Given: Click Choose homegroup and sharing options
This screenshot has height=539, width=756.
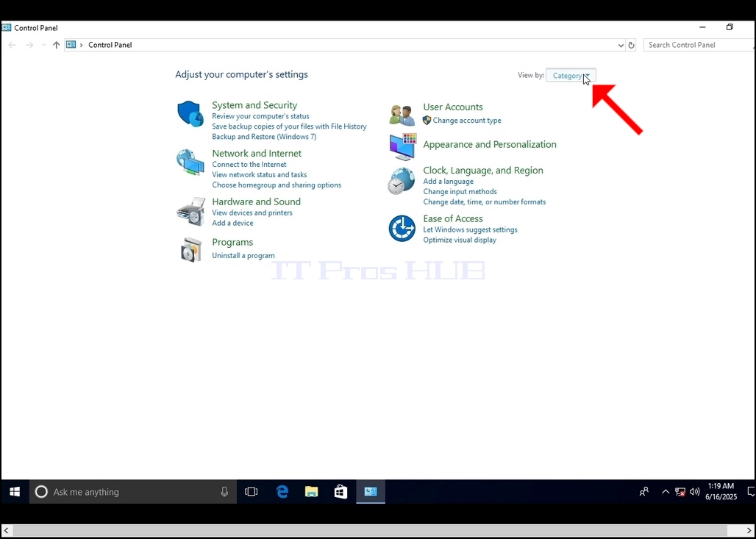Looking at the screenshot, I should (x=277, y=185).
